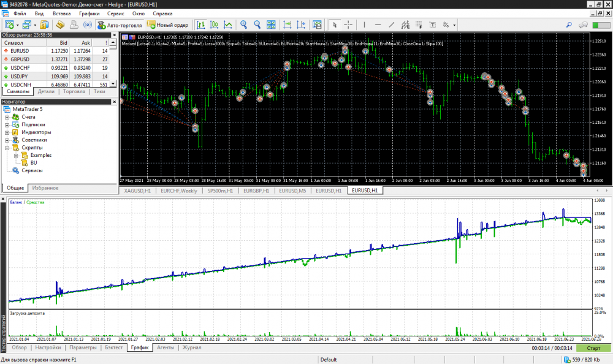Select the USDJPY row in Market Watch
The height and width of the screenshot is (364, 613).
(55, 77)
